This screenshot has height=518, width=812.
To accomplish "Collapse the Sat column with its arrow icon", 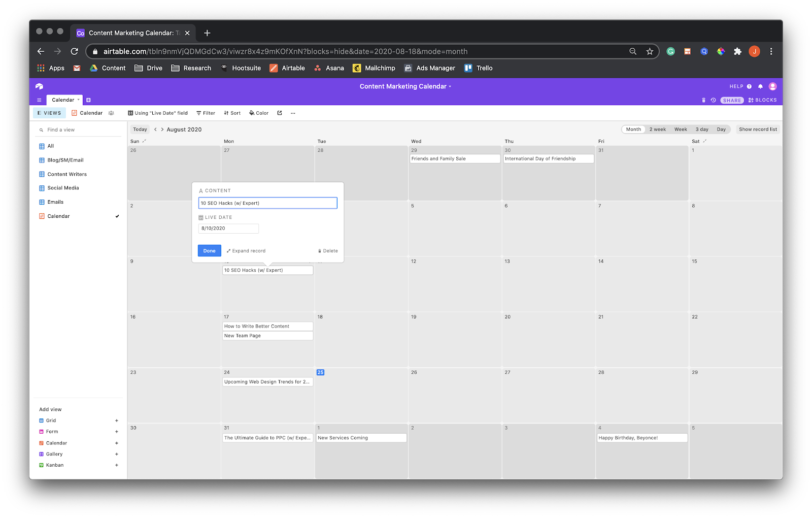I will point(704,141).
